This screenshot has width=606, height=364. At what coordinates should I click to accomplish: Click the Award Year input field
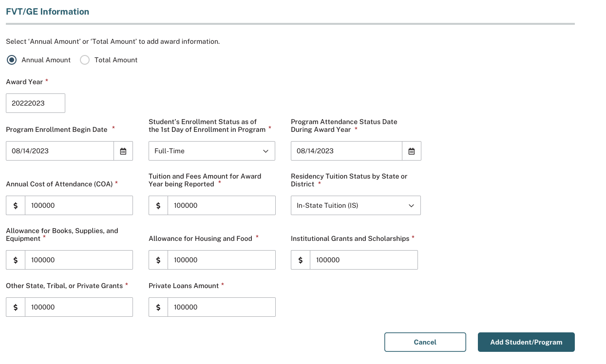(36, 103)
